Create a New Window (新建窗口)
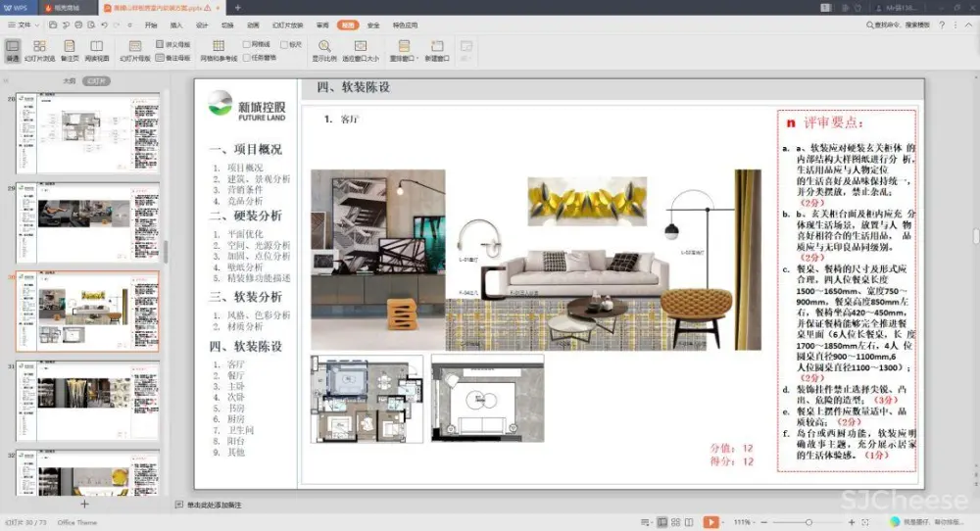 [x=437, y=50]
